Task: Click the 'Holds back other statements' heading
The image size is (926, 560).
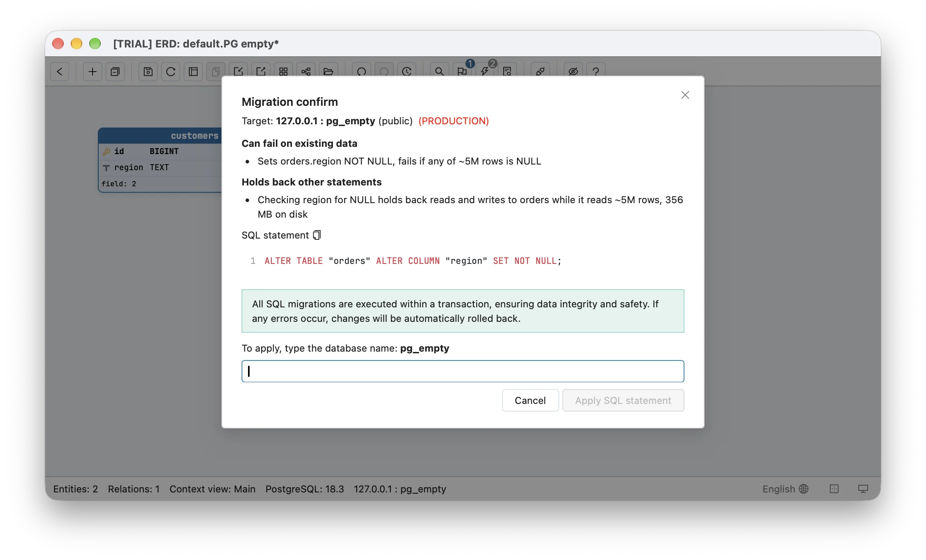Action: pyautogui.click(x=311, y=182)
